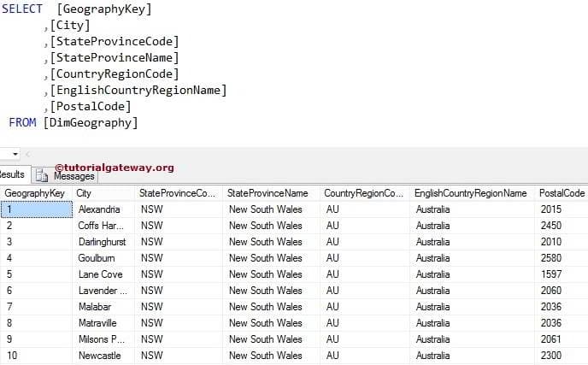Click the horizontal scroll left arrow

(26, 154)
